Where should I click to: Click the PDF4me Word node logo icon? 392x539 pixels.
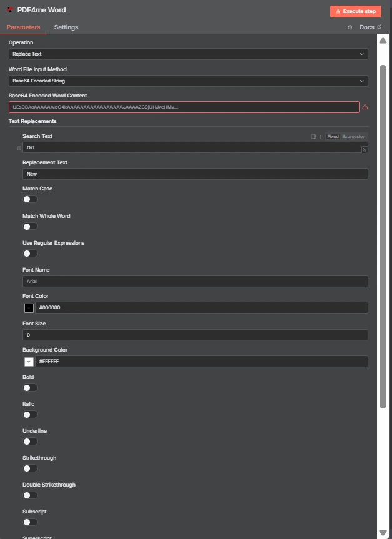[10, 10]
